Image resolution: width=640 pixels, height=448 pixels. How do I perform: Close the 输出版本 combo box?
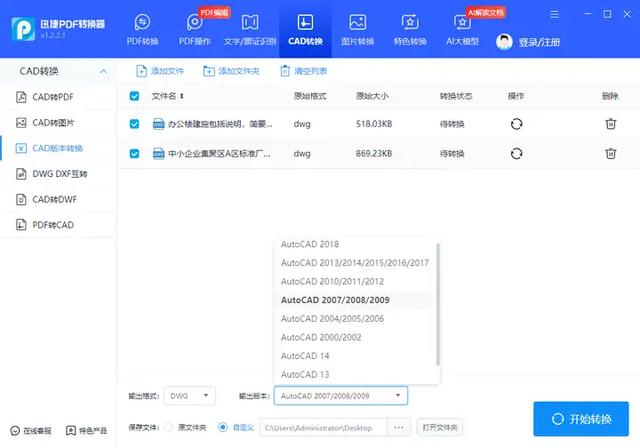(x=341, y=396)
